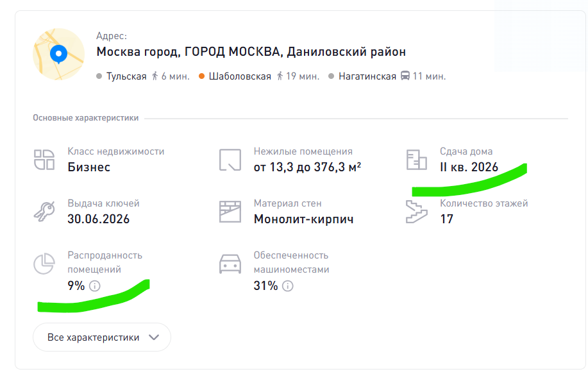Open info tooltip next to 9%
Viewport: 588px width, 374px height.
point(95,286)
